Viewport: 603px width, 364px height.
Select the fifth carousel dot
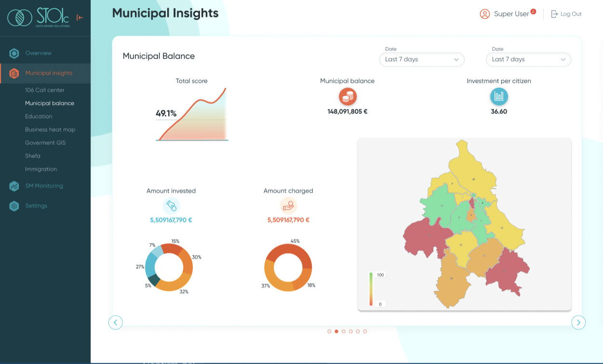(x=358, y=331)
